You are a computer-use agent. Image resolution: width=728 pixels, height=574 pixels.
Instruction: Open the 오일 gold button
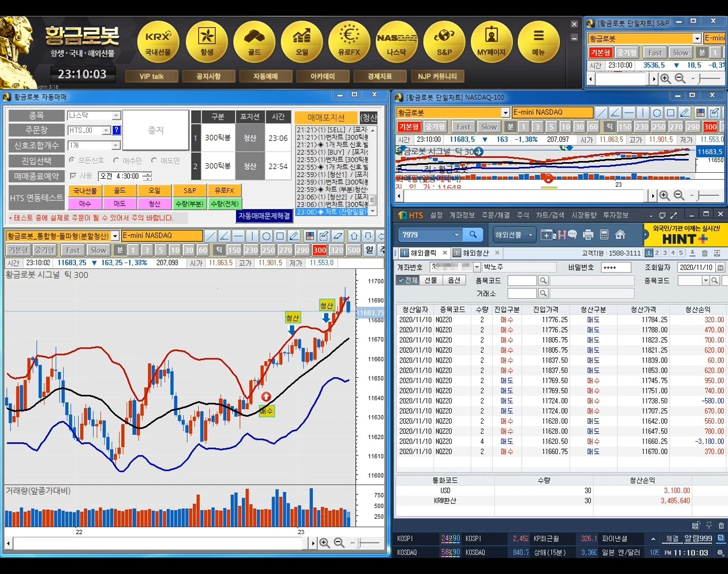point(302,43)
